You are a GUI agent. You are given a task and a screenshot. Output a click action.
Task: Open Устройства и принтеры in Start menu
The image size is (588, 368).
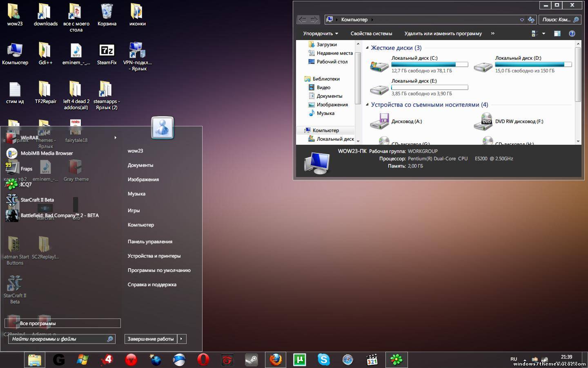point(154,256)
